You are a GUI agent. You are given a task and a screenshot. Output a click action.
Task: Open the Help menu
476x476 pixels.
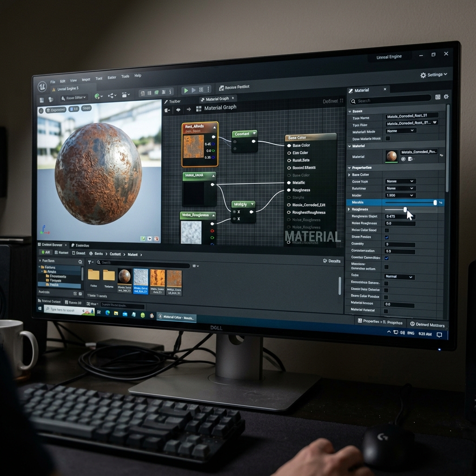pyautogui.click(x=138, y=76)
